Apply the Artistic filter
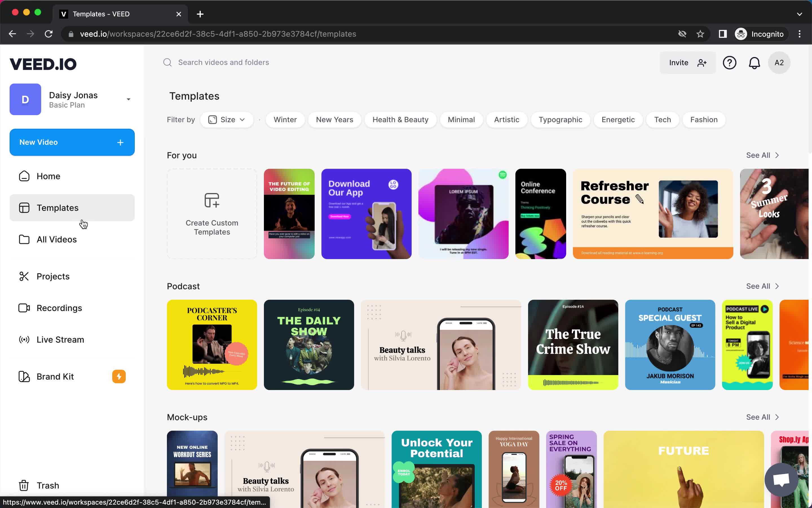The width and height of the screenshot is (812, 508). click(x=506, y=120)
